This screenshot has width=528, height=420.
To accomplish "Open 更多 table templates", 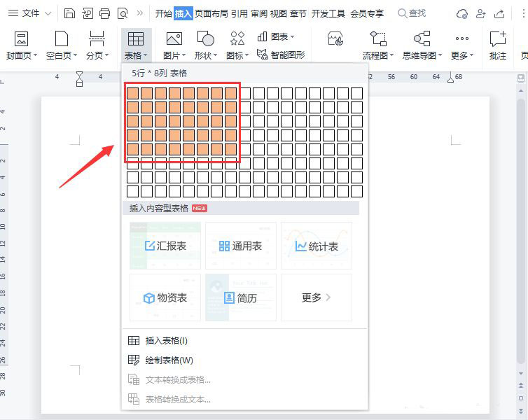I will (317, 297).
